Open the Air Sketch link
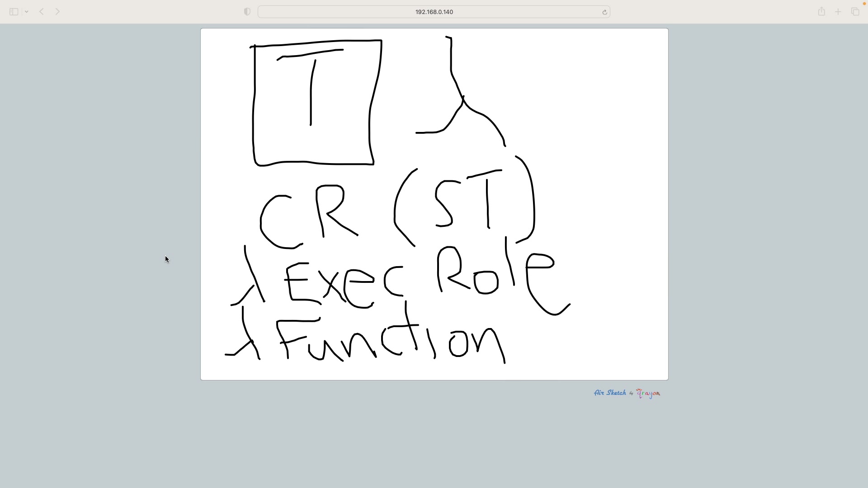The height and width of the screenshot is (488, 868). [610, 393]
